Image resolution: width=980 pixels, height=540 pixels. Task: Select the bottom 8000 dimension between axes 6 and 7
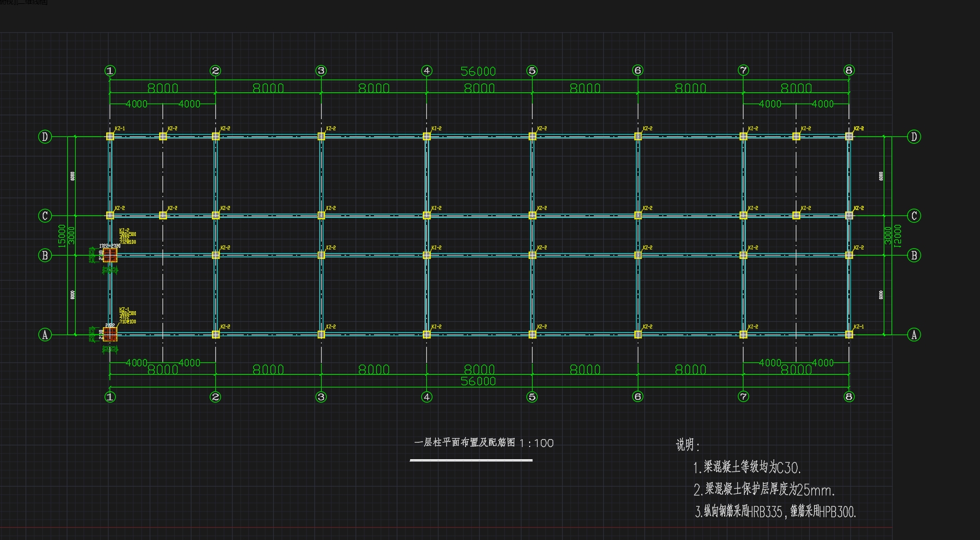point(691,370)
